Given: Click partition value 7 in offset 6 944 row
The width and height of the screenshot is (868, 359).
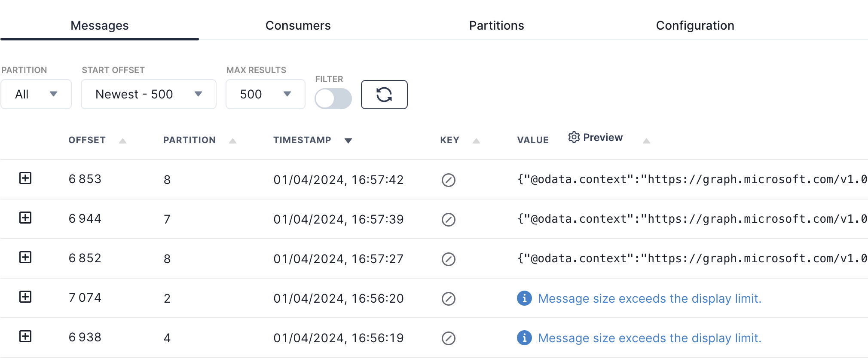Looking at the screenshot, I should pyautogui.click(x=167, y=219).
